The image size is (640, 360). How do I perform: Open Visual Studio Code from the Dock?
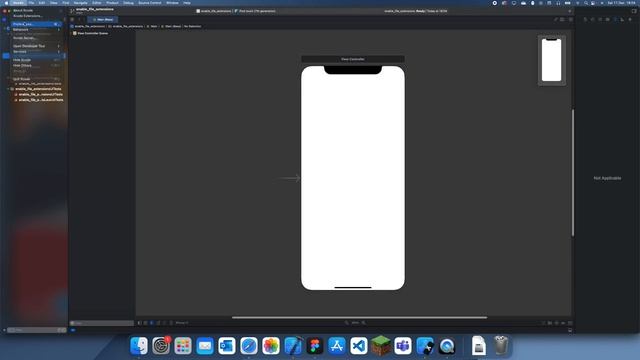coord(359,346)
